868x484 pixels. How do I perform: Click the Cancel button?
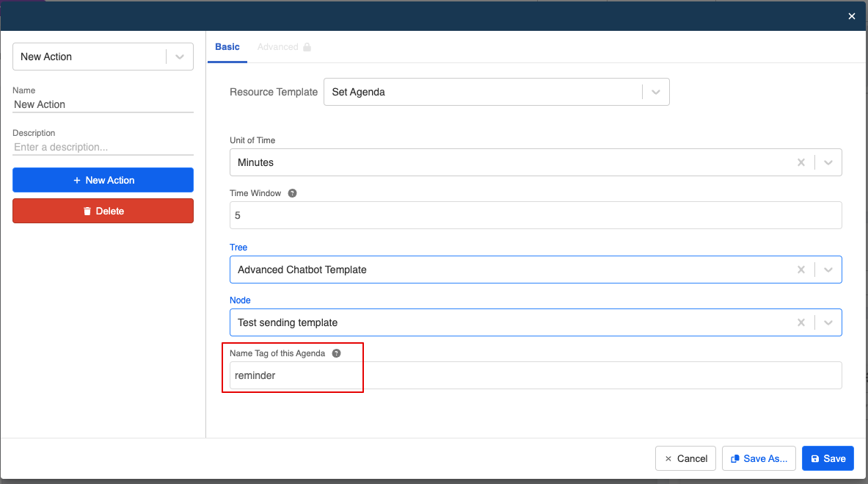[x=685, y=458]
